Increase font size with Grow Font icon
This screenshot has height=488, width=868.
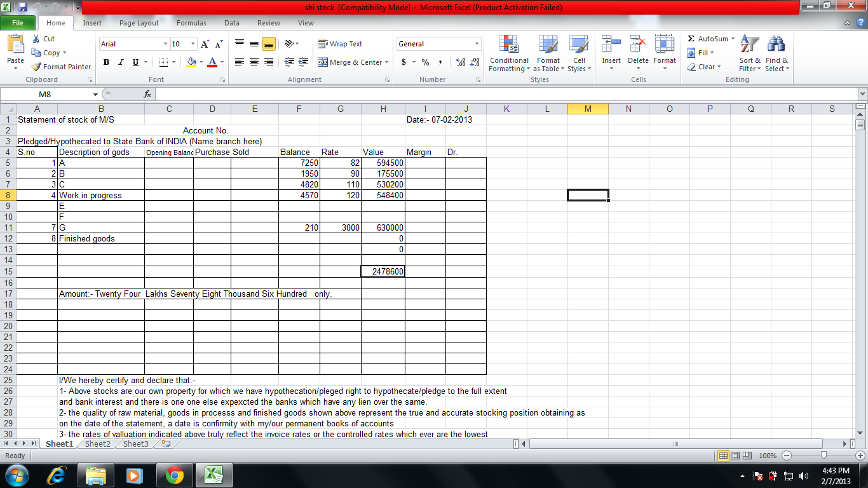[205, 44]
